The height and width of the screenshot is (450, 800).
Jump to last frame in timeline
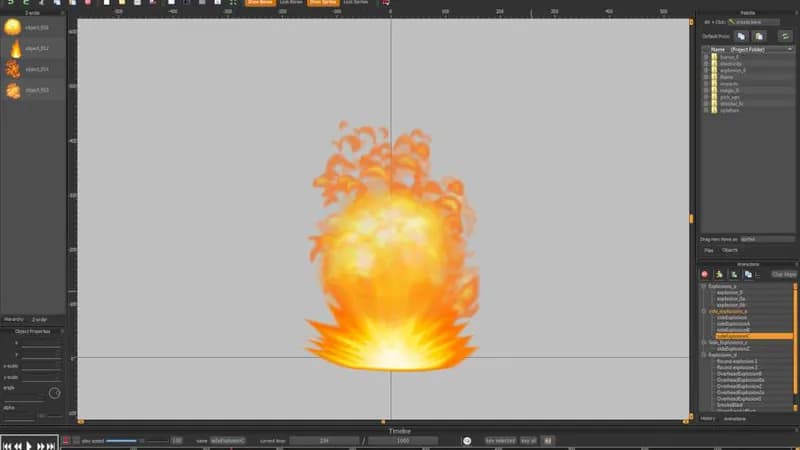click(x=51, y=446)
